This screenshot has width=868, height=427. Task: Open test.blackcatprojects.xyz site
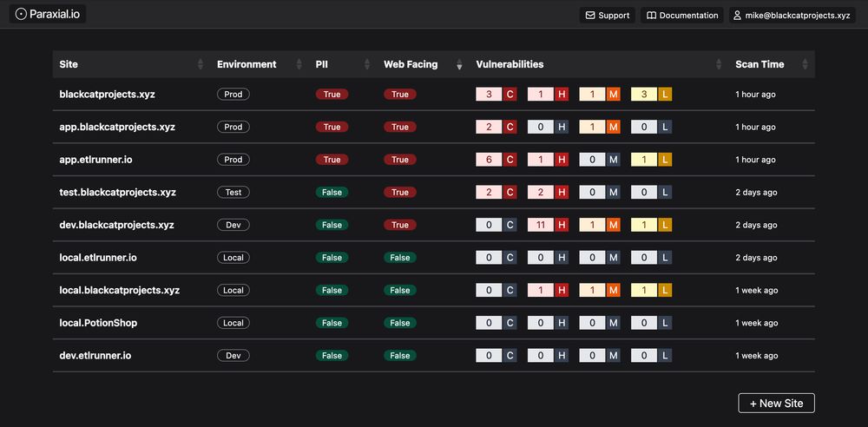pos(118,192)
